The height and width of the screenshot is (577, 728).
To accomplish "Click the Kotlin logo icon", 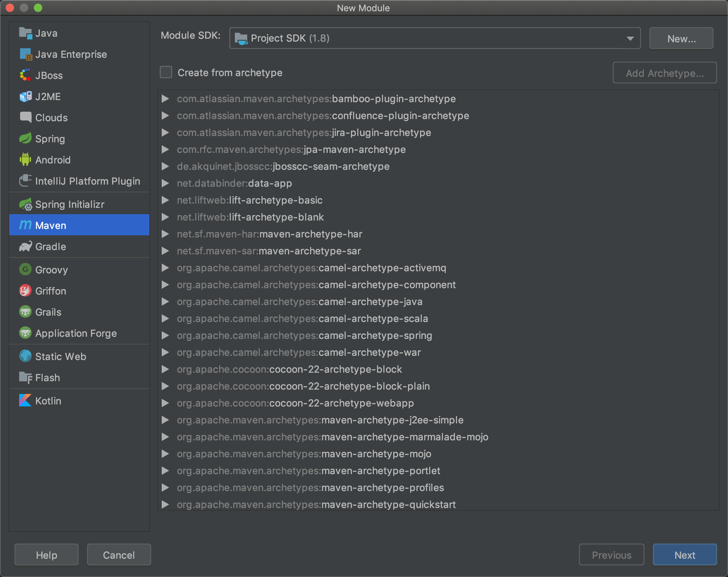I will click(25, 401).
